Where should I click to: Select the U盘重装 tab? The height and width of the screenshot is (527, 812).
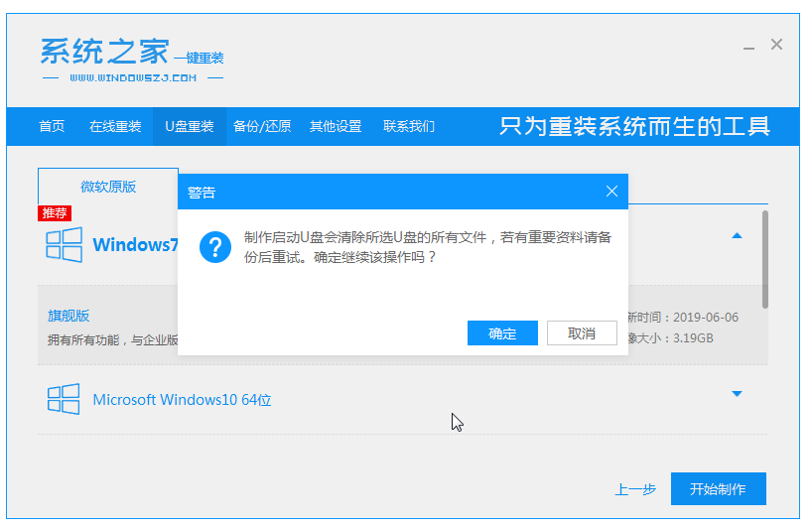[x=189, y=126]
